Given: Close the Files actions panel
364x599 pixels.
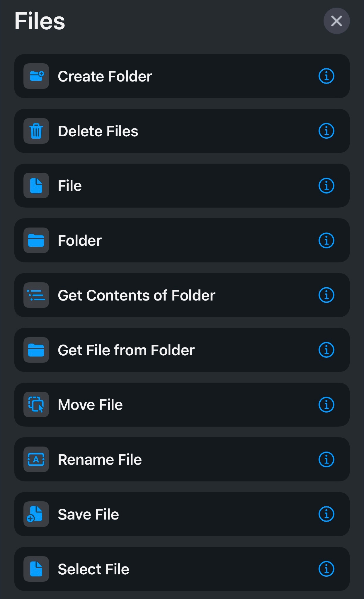Looking at the screenshot, I should (336, 21).
